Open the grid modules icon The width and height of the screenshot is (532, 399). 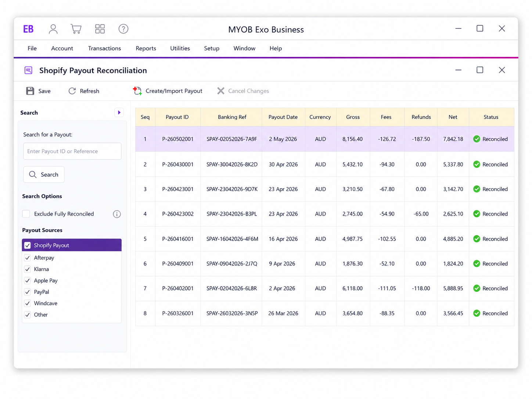click(100, 29)
